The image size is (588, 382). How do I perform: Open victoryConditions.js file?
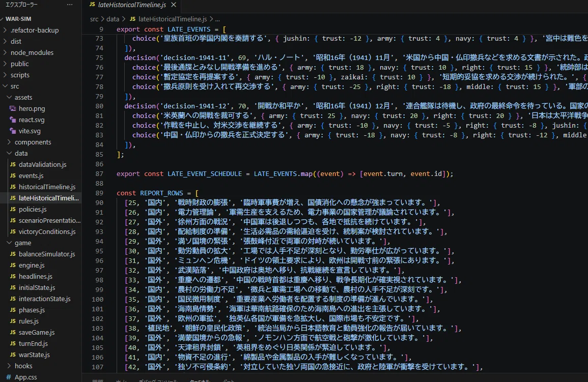click(x=47, y=232)
